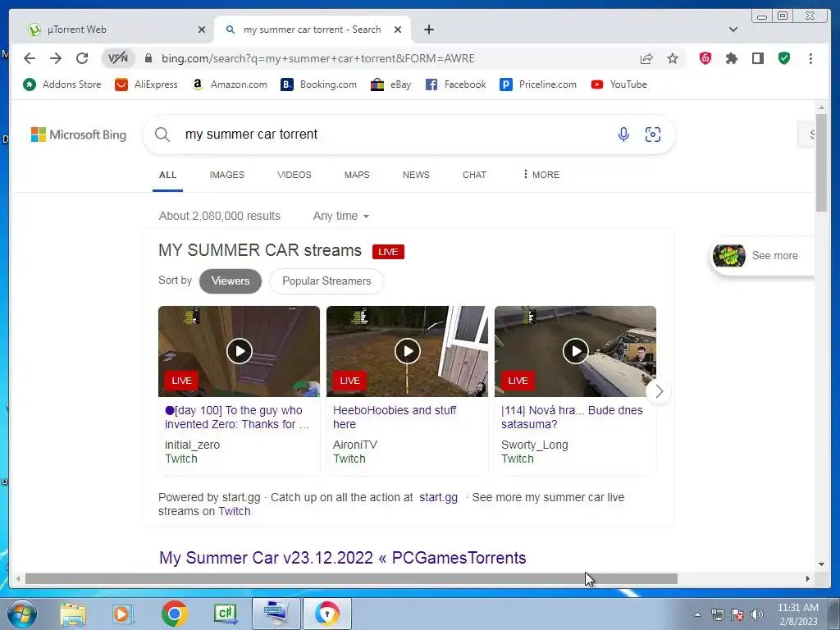The height and width of the screenshot is (630, 840).
Task: Play the initial_zero live stream thumbnail
Action: (239, 351)
